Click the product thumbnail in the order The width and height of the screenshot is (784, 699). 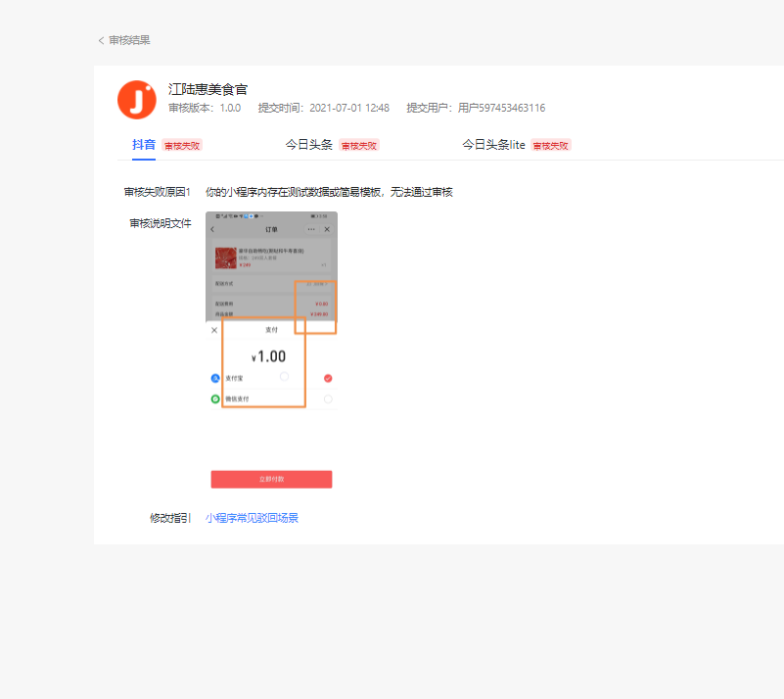(225, 258)
